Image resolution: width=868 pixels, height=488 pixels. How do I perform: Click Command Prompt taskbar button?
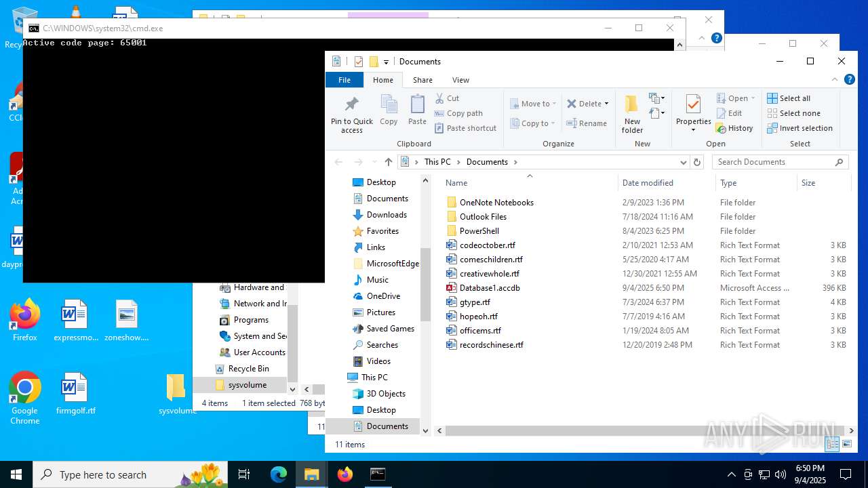coord(378,474)
